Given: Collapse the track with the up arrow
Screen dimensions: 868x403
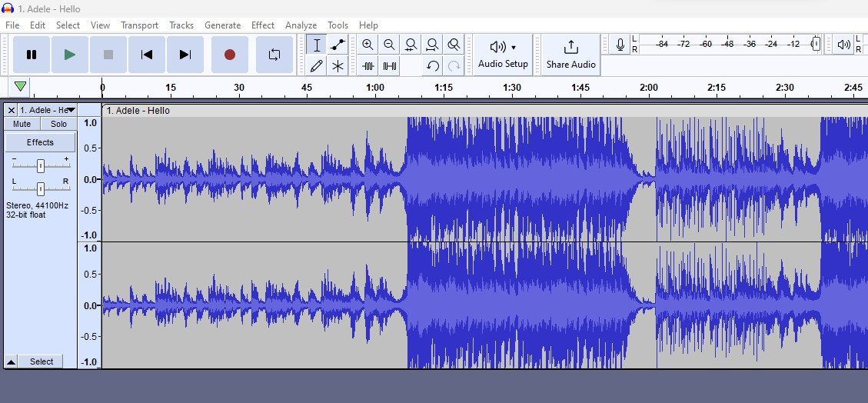Looking at the screenshot, I should tap(11, 362).
